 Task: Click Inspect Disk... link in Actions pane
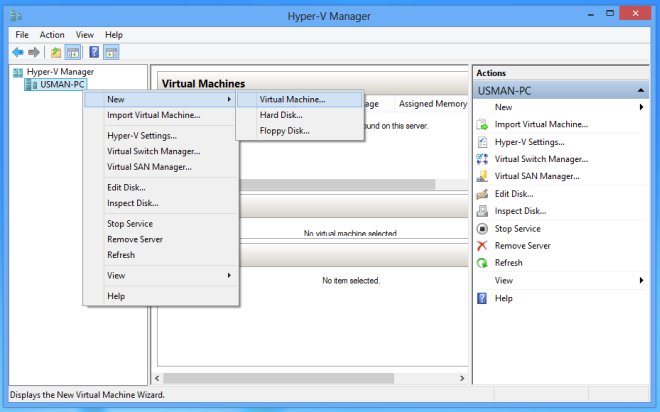tap(520, 211)
